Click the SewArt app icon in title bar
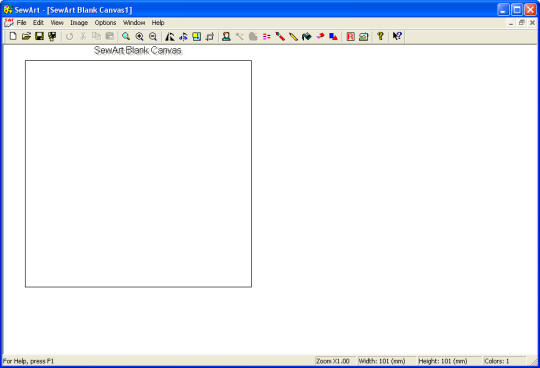 click(8, 10)
